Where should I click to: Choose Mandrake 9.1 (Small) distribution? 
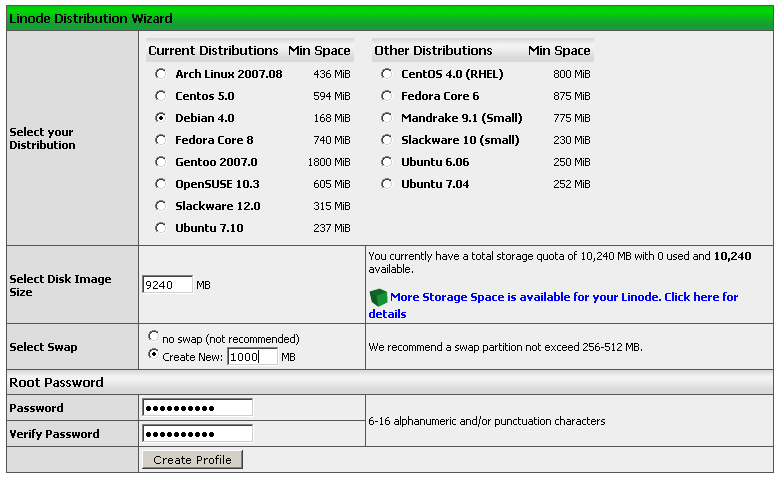click(387, 117)
